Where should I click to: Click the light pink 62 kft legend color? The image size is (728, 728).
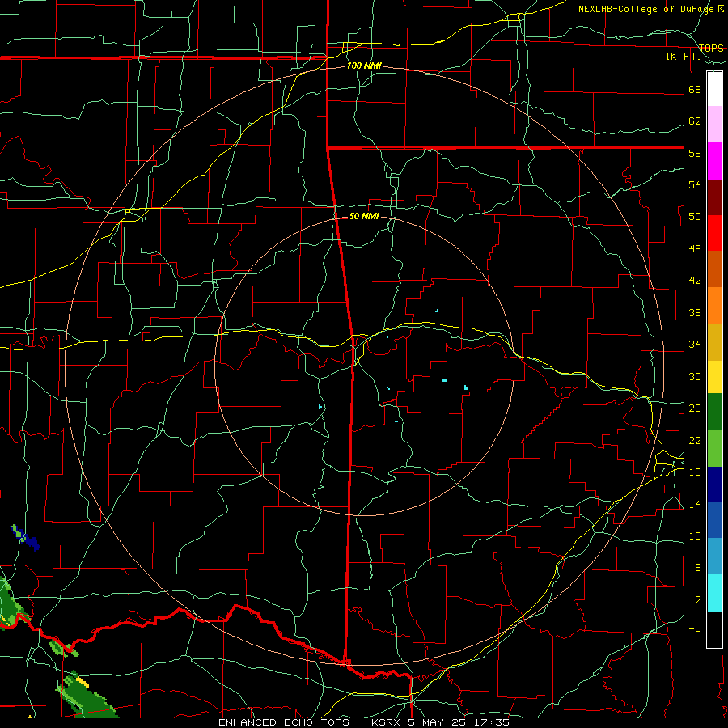point(714,125)
